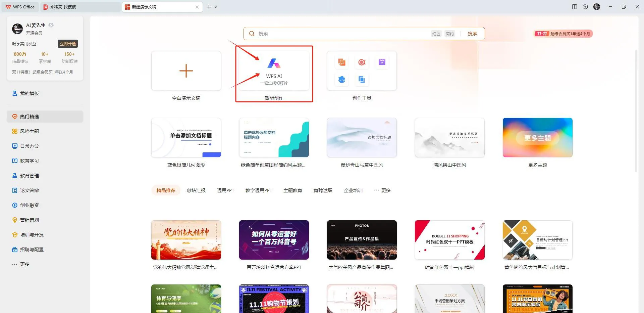Open 日常办公 category
Viewport: 644px width, 313px height.
click(x=45, y=146)
